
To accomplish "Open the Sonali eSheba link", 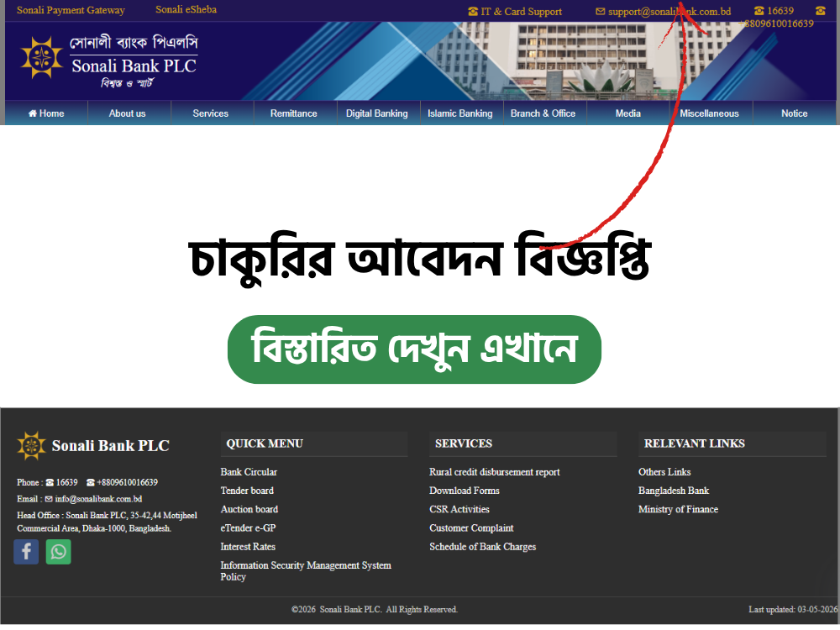I will (x=186, y=9).
